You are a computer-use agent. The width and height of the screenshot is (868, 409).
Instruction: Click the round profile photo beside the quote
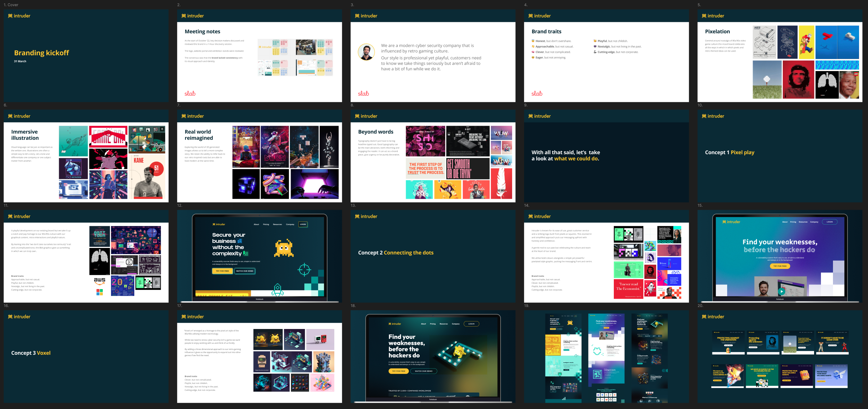point(367,52)
